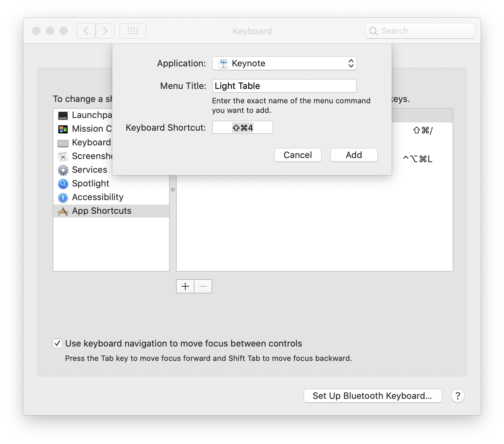Screen dimensions: 504x444
Task: Select the Spotlight category row
Action: (111, 183)
